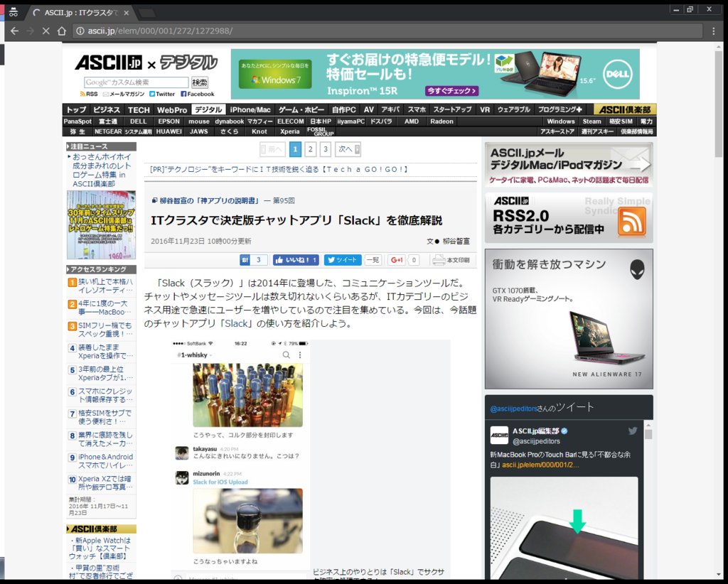Click the HUAWEI keyword link

coord(169,131)
